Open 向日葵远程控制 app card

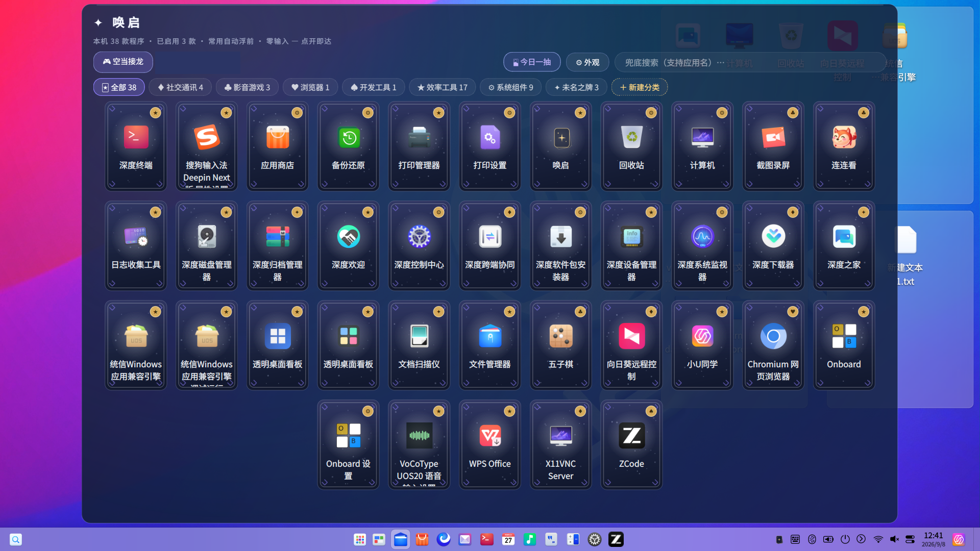click(x=631, y=345)
